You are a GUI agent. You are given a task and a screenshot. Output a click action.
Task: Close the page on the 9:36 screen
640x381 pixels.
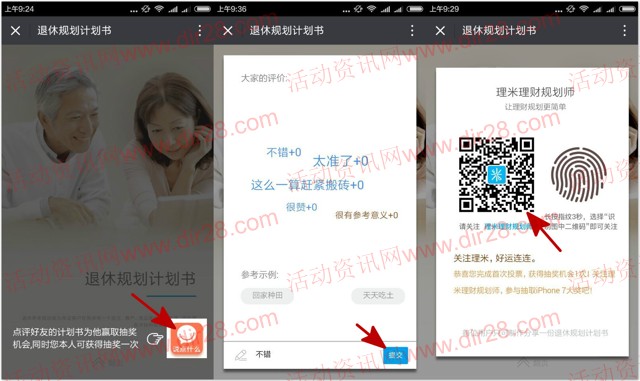pyautogui.click(x=228, y=31)
